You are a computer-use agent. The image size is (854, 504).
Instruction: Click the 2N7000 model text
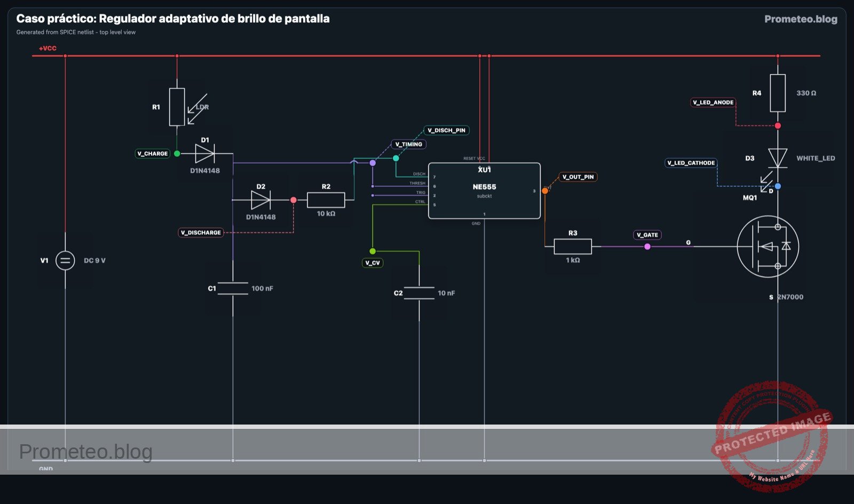pos(790,298)
